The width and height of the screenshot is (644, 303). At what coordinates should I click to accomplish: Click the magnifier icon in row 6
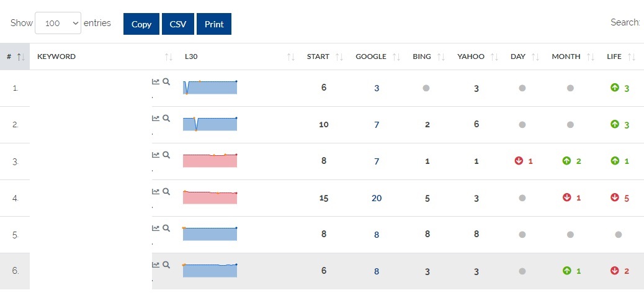[166, 265]
